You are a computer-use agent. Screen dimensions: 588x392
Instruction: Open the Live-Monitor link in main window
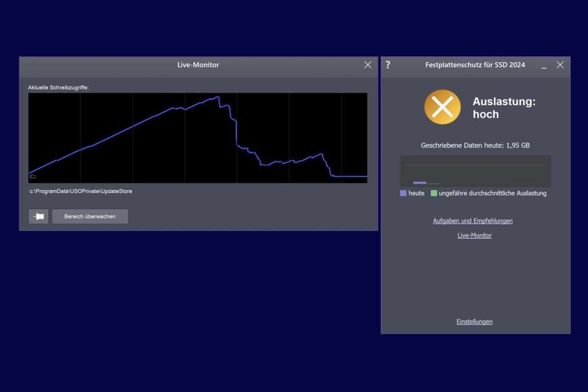[x=474, y=236]
